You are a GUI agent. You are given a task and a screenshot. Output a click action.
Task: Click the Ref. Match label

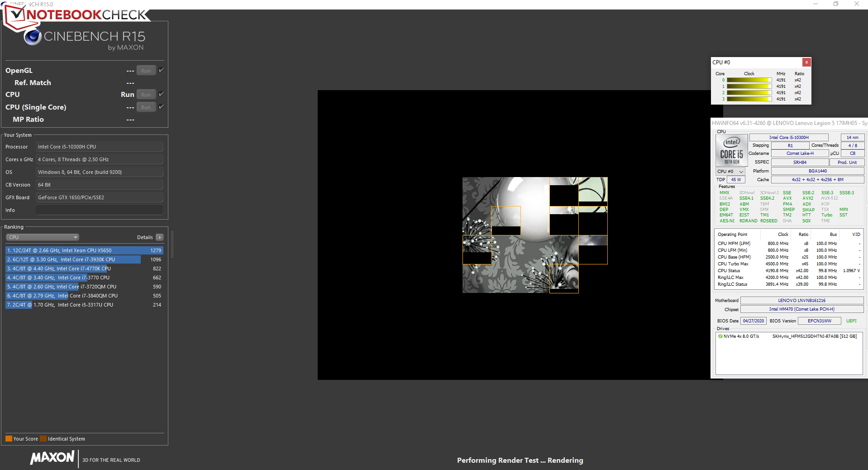(x=33, y=83)
